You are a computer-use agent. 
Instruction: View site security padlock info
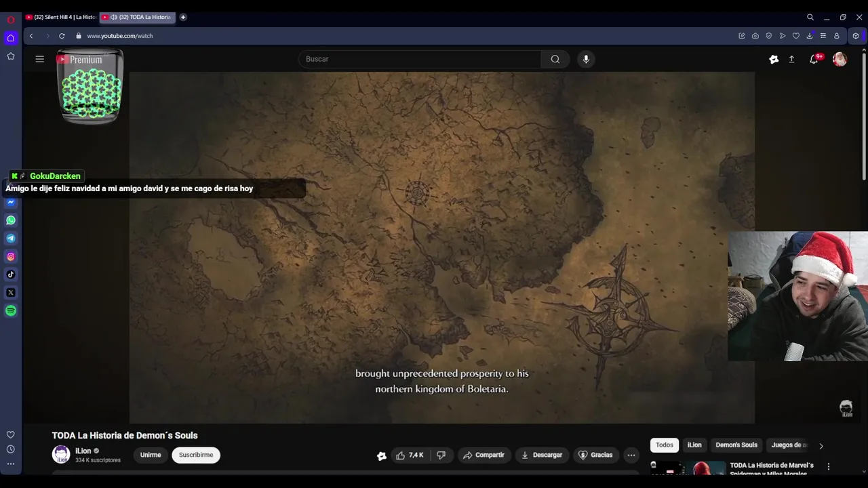coord(79,36)
